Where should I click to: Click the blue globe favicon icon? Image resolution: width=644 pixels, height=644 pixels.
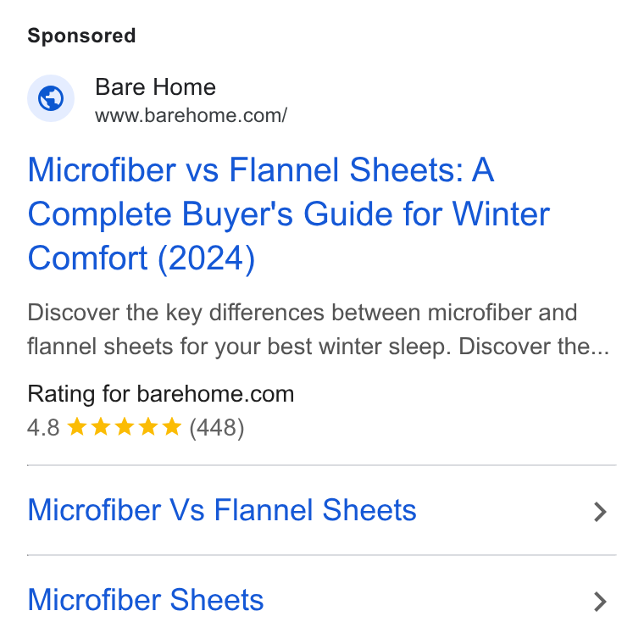pyautogui.click(x=51, y=98)
